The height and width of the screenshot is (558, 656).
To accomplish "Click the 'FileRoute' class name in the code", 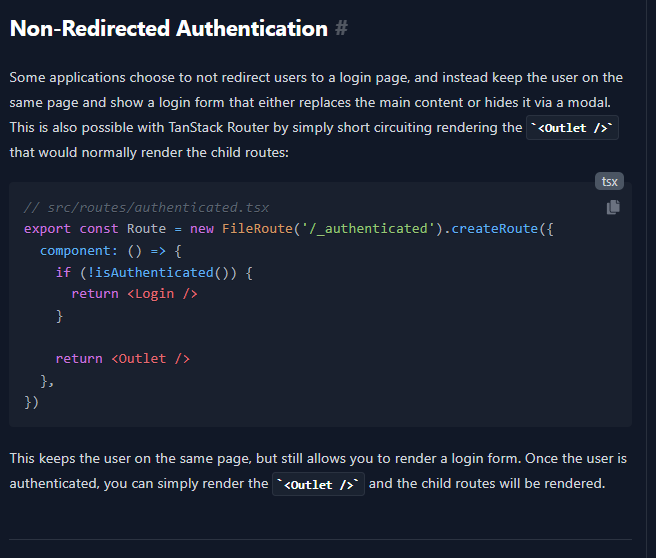I will tap(257, 229).
